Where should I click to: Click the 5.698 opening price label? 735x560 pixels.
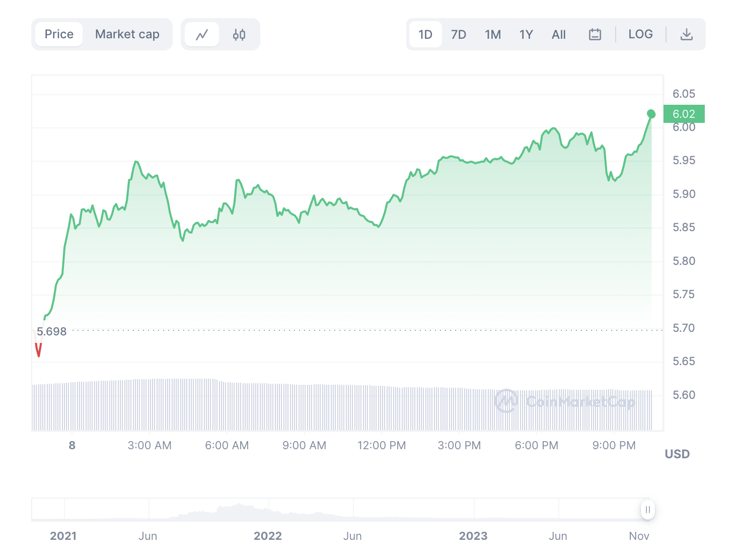point(52,331)
